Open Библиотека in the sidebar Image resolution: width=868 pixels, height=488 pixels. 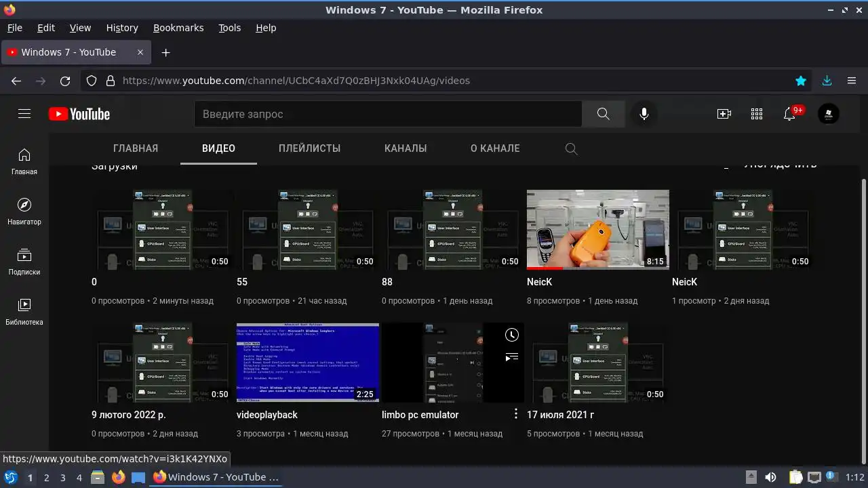24,312
